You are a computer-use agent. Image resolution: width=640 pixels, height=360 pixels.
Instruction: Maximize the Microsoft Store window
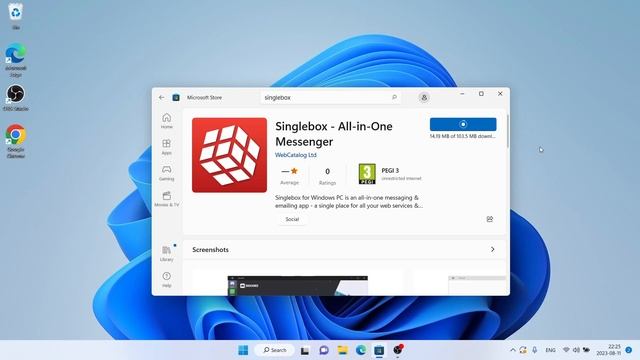click(481, 94)
